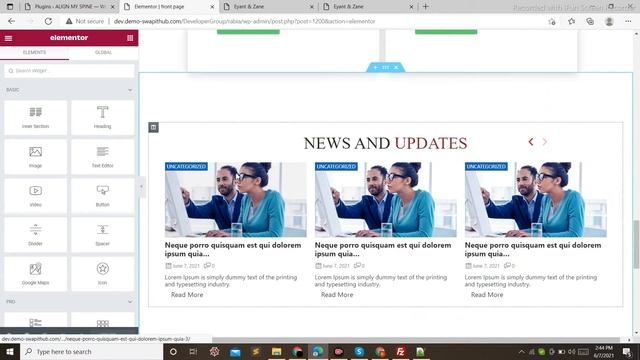Click the column edit handle icon
Screen dimensions: 640x360
tap(153, 127)
